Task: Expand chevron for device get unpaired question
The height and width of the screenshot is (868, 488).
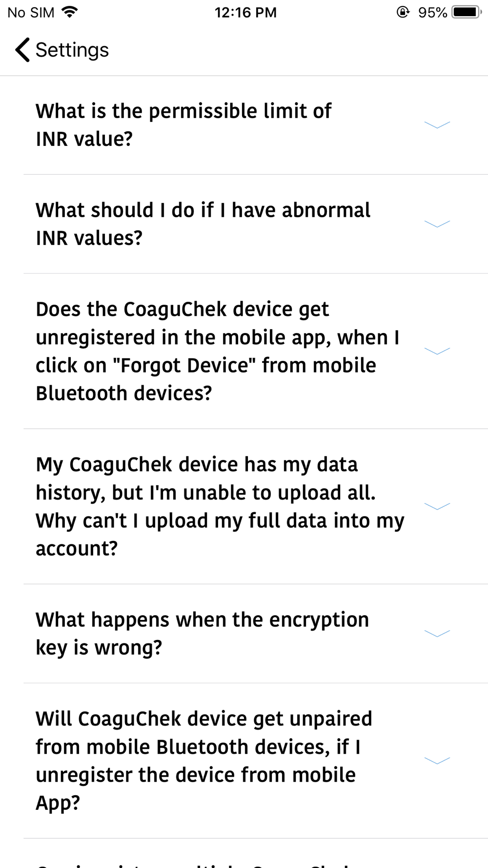Action: pos(437,761)
